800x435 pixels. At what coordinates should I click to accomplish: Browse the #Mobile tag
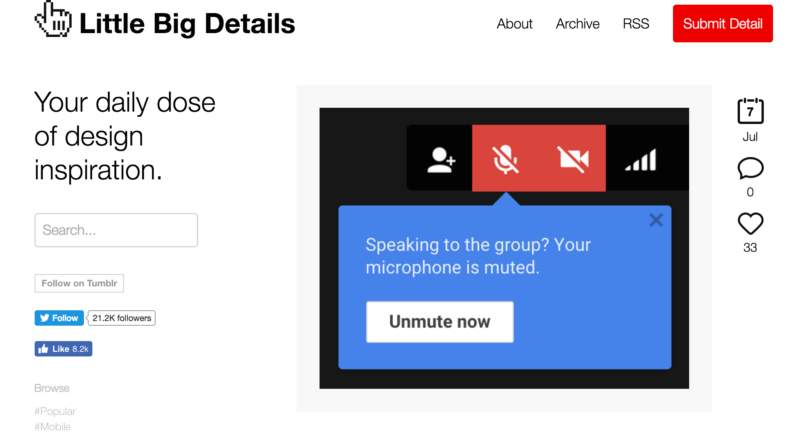point(52,427)
